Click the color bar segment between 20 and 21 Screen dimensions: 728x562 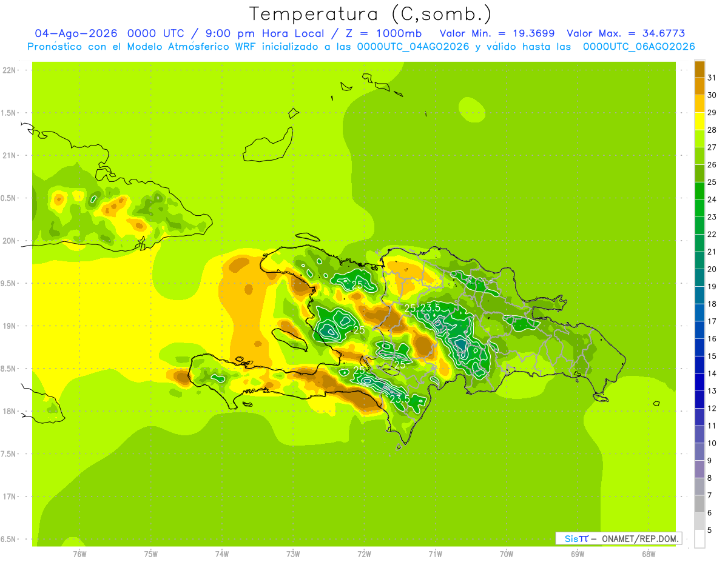[x=699, y=260]
